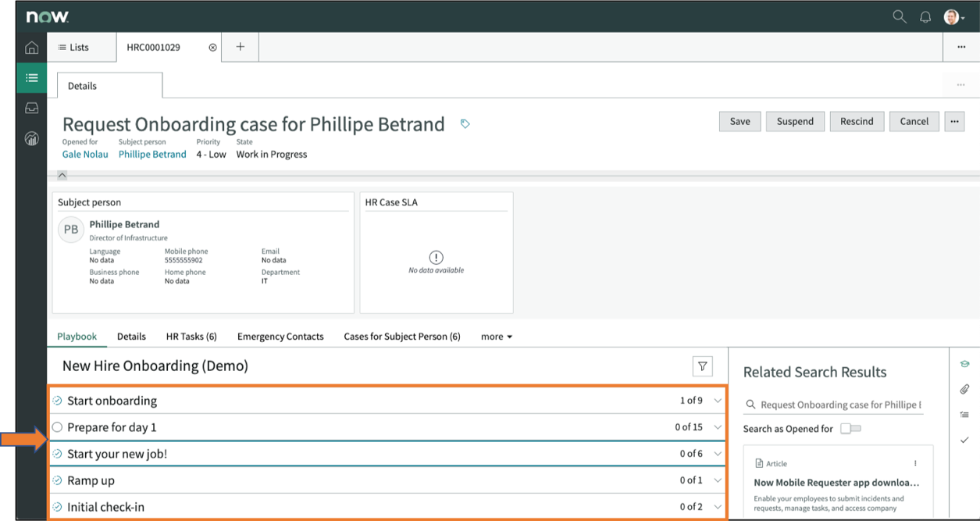980x521 pixels.
Task: Click Ramp up status icon
Action: point(57,480)
